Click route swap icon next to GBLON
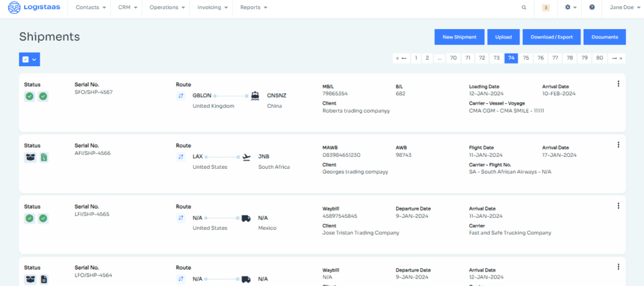The image size is (644, 286). click(181, 96)
